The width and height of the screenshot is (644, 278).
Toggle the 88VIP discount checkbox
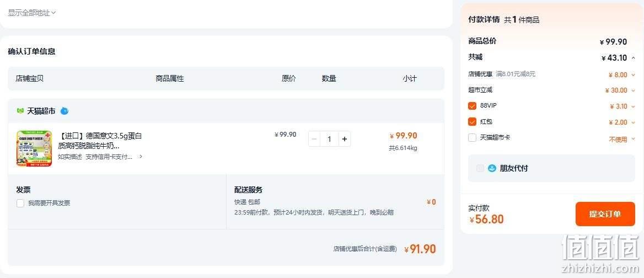click(x=472, y=106)
